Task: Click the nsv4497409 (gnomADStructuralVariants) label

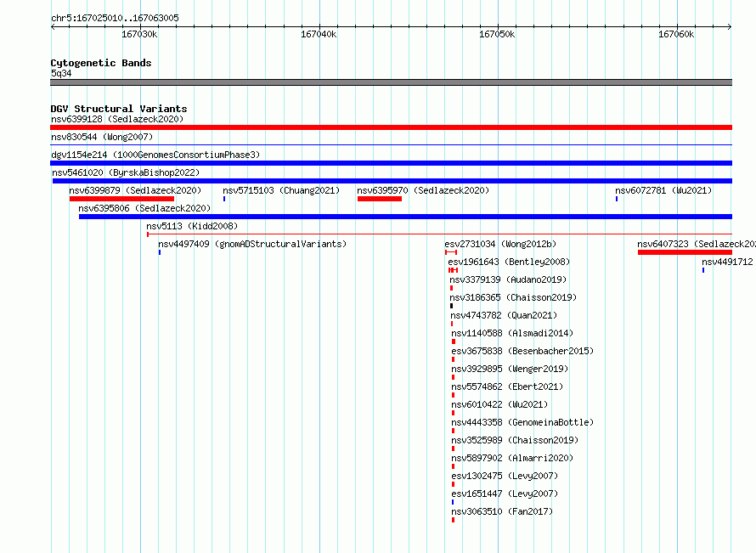Action: pos(252,244)
